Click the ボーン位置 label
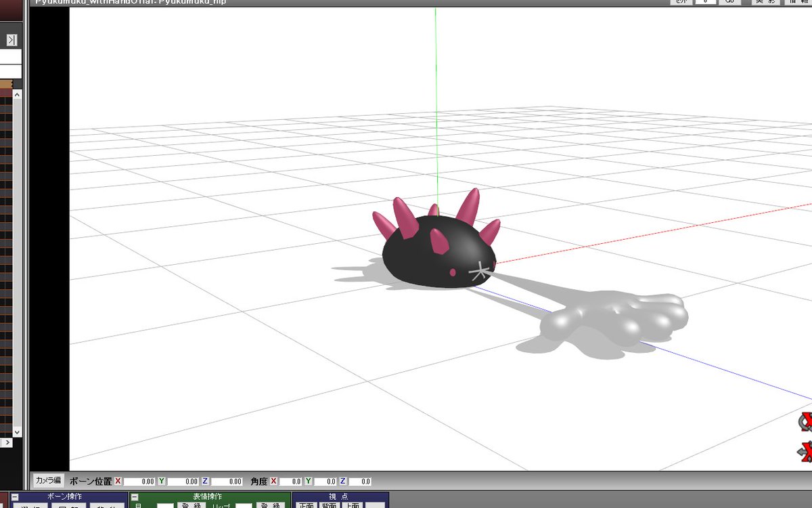The width and height of the screenshot is (812, 508). [91, 481]
